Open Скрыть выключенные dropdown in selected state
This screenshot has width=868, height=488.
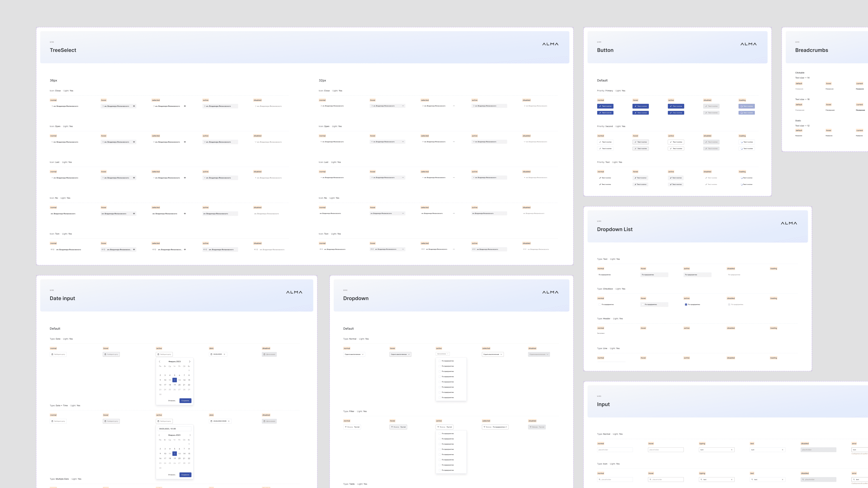coord(493,354)
